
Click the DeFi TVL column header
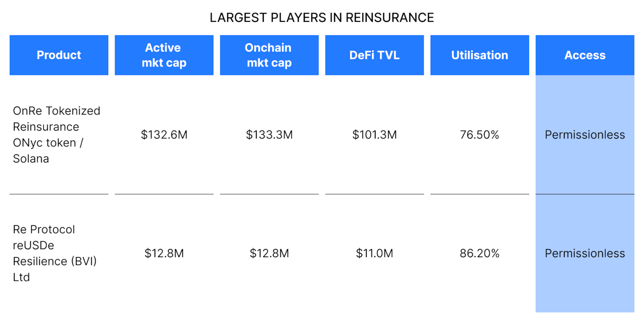[374, 55]
